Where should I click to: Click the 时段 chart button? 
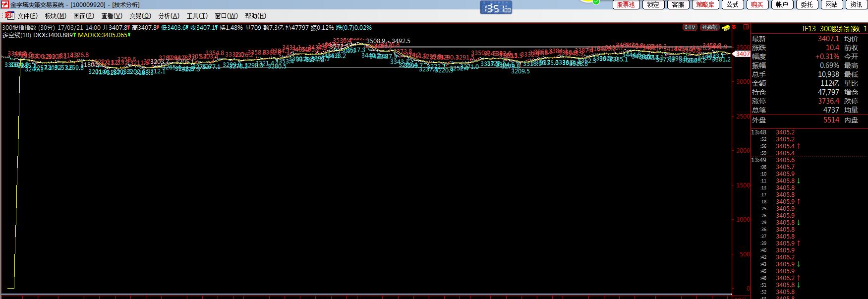coord(690,27)
